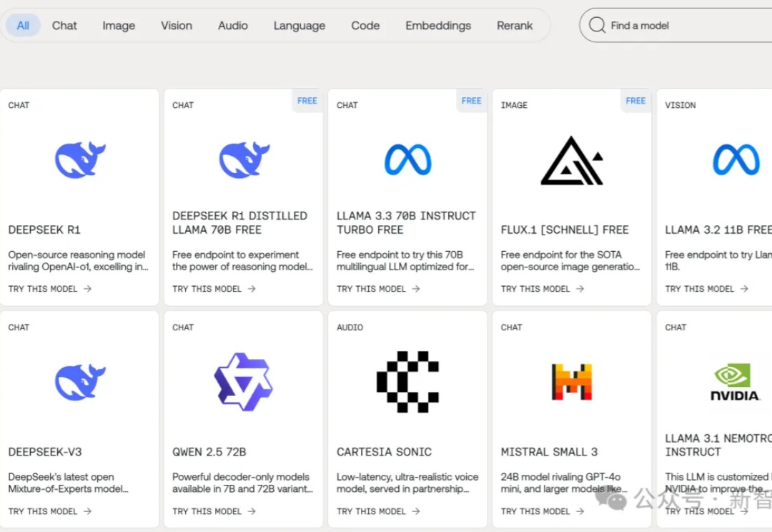Click the arrow icon under DeepSeek R1
772x532 pixels.
tap(88, 289)
